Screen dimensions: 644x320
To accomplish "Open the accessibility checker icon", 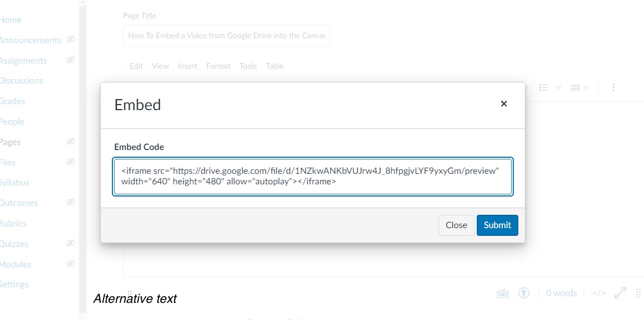I will tap(524, 293).
